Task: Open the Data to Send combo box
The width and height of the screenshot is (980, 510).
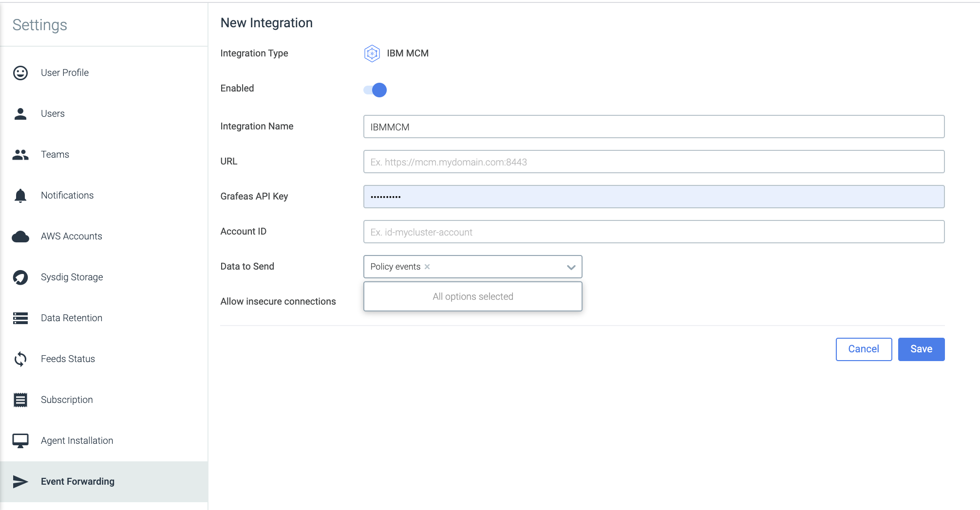Action: tap(473, 267)
